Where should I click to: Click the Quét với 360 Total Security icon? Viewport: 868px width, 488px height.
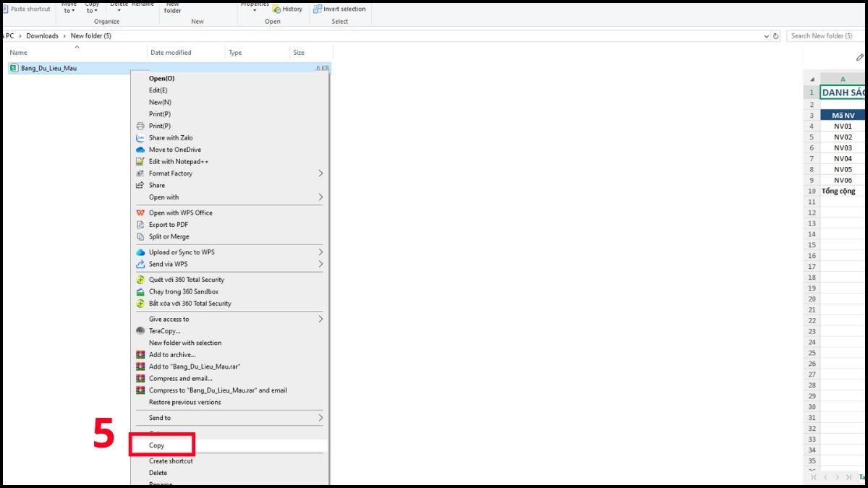[140, 280]
